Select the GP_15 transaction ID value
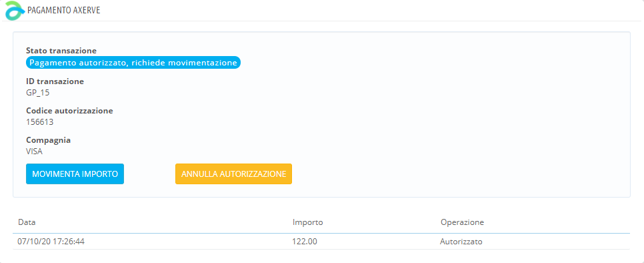 pos(38,93)
